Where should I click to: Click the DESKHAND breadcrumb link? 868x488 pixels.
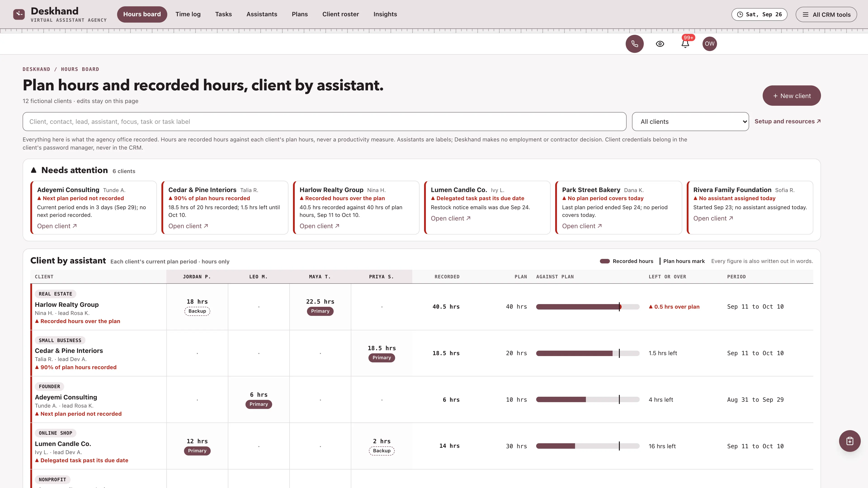(x=36, y=69)
